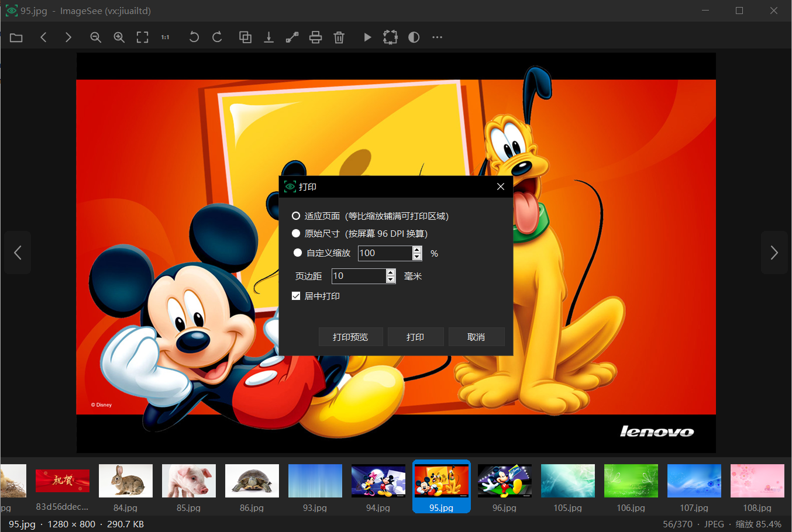The image size is (792, 532).
Task: Increase the 页边距 value with up arrow
Action: coord(391,272)
